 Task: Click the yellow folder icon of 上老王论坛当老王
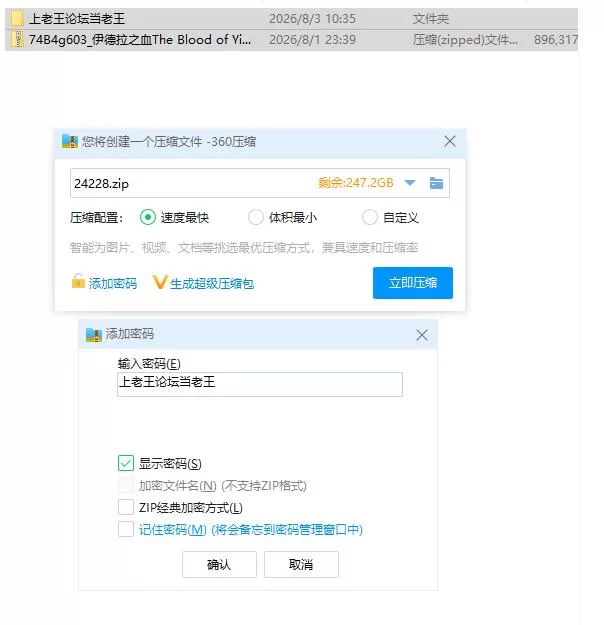coord(17,19)
